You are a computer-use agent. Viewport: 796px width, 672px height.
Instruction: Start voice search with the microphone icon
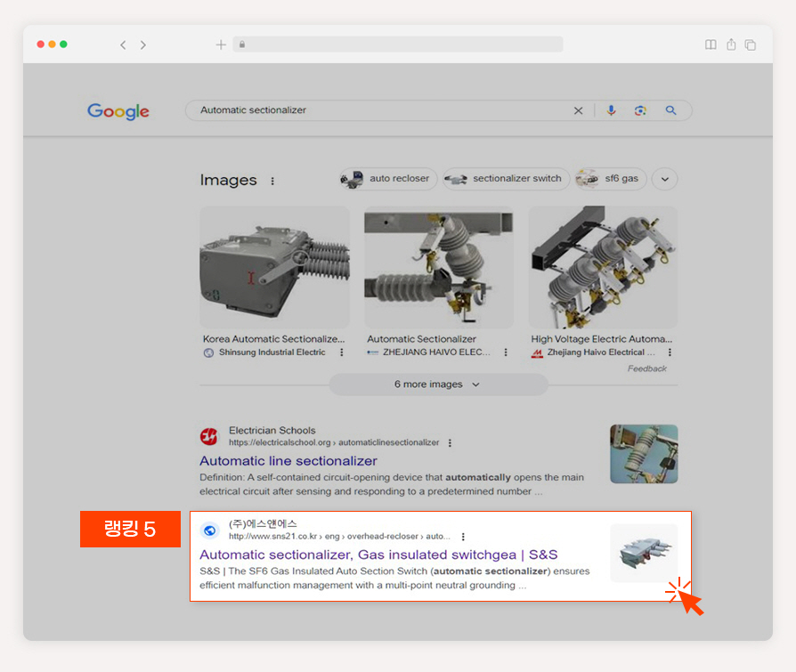point(611,110)
